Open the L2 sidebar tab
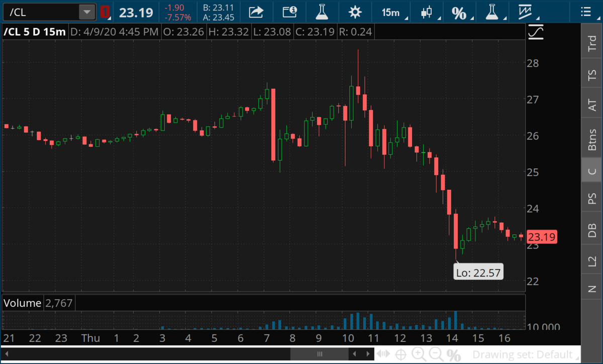The width and height of the screenshot is (603, 364). click(x=592, y=260)
